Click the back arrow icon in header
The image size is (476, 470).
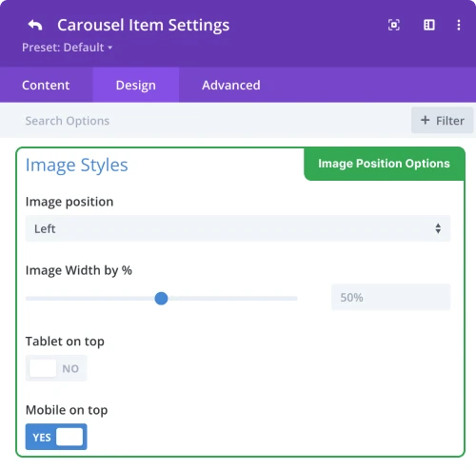(x=35, y=25)
